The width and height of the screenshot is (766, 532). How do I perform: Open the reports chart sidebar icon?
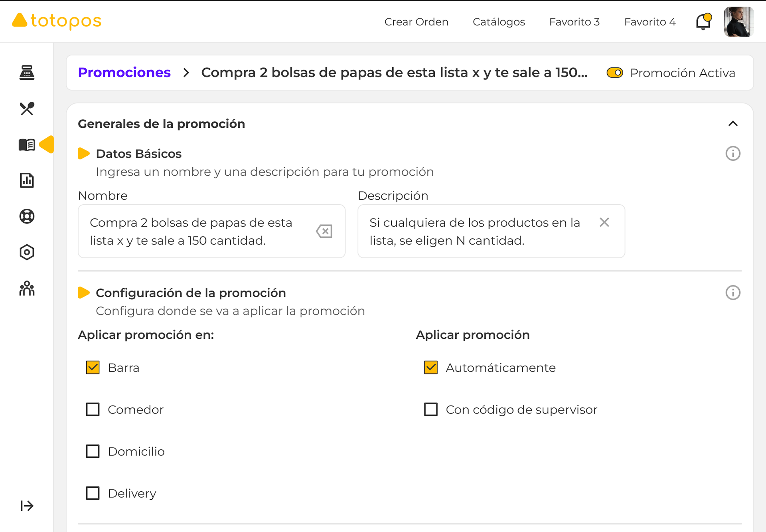[x=27, y=180]
